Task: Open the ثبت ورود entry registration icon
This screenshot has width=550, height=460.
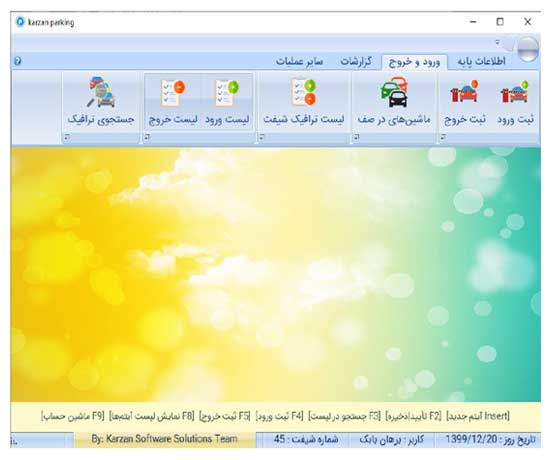Action: 515,102
